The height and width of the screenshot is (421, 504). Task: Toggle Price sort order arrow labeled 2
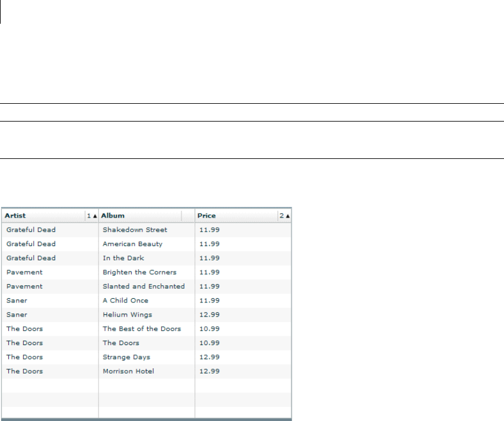(x=285, y=216)
